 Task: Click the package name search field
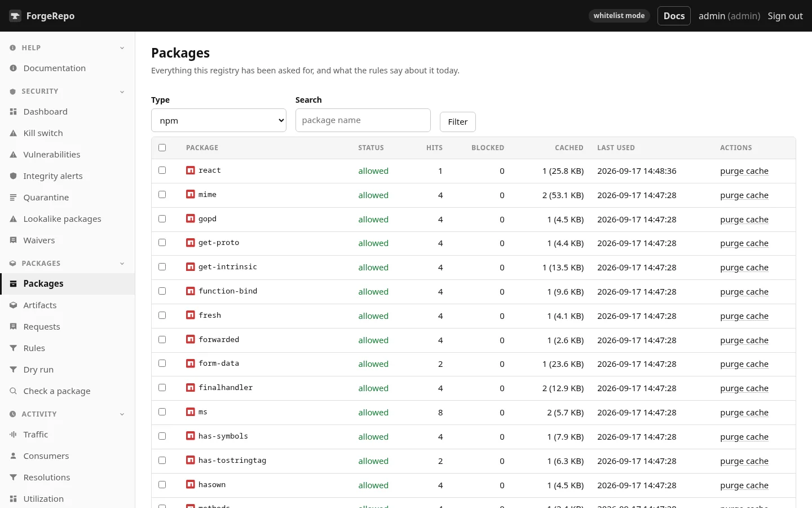(x=363, y=120)
